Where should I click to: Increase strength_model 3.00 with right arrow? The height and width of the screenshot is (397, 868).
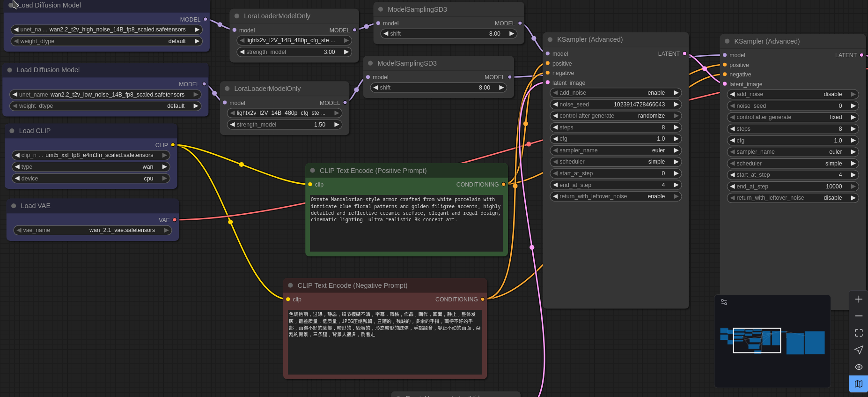point(346,52)
